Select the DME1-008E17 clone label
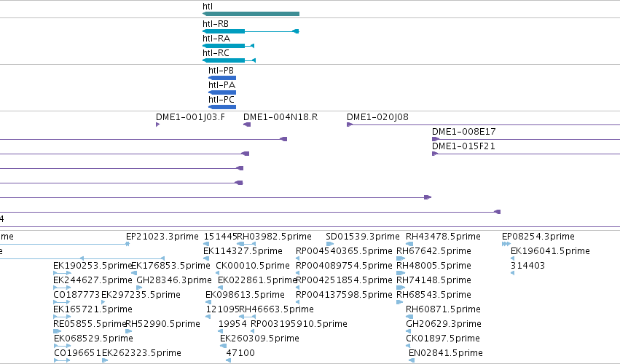The height and width of the screenshot is (364, 620). pos(463,132)
